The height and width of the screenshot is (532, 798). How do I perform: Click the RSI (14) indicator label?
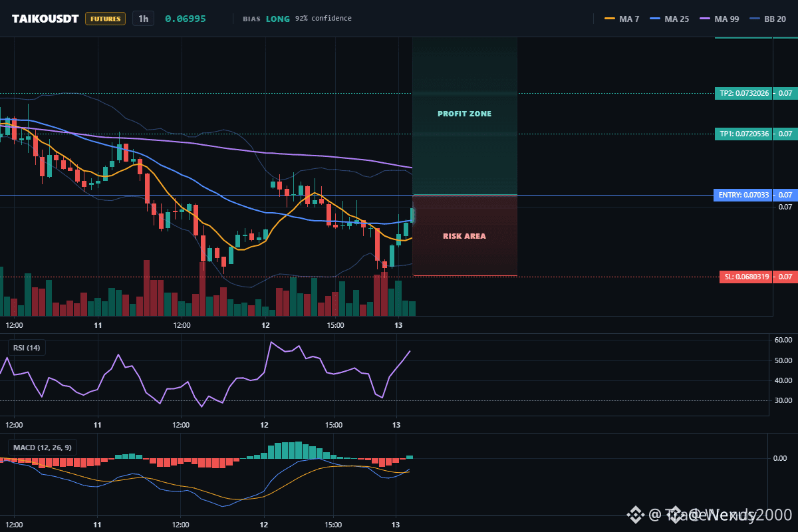click(x=27, y=348)
